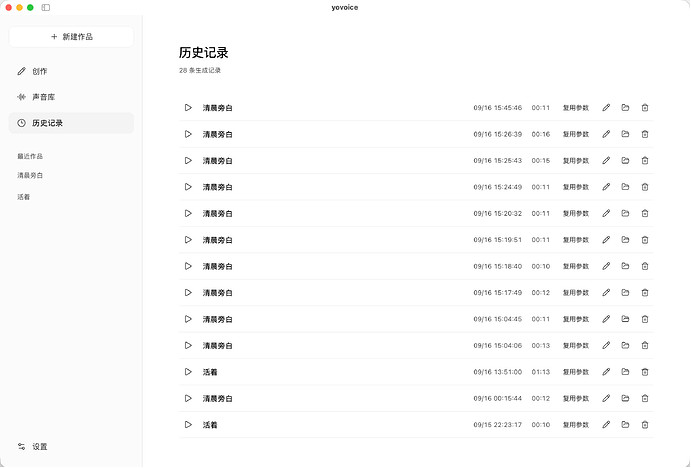Click the 新建作品 new work button
Viewport: 691px width, 468px height.
71,37
